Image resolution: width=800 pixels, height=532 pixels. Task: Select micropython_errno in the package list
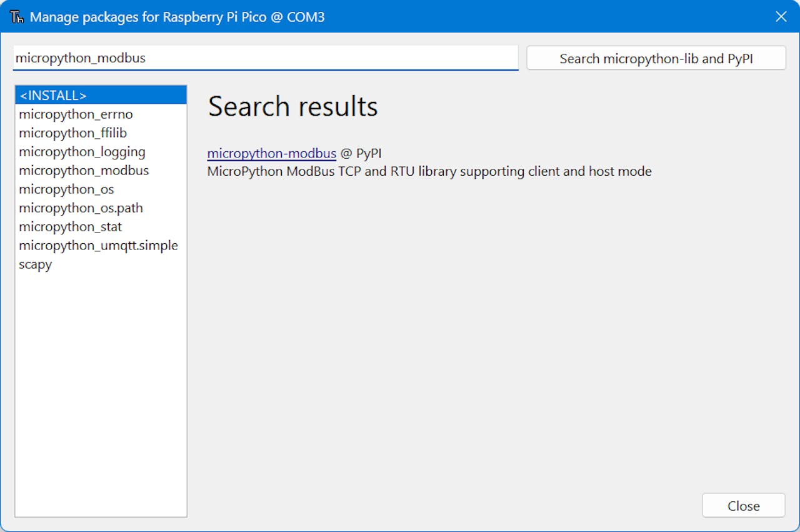point(76,114)
